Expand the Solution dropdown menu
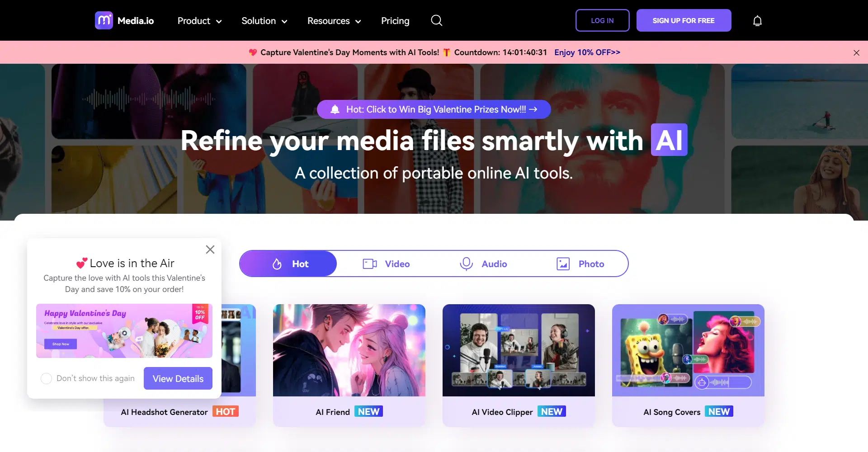 click(x=264, y=21)
